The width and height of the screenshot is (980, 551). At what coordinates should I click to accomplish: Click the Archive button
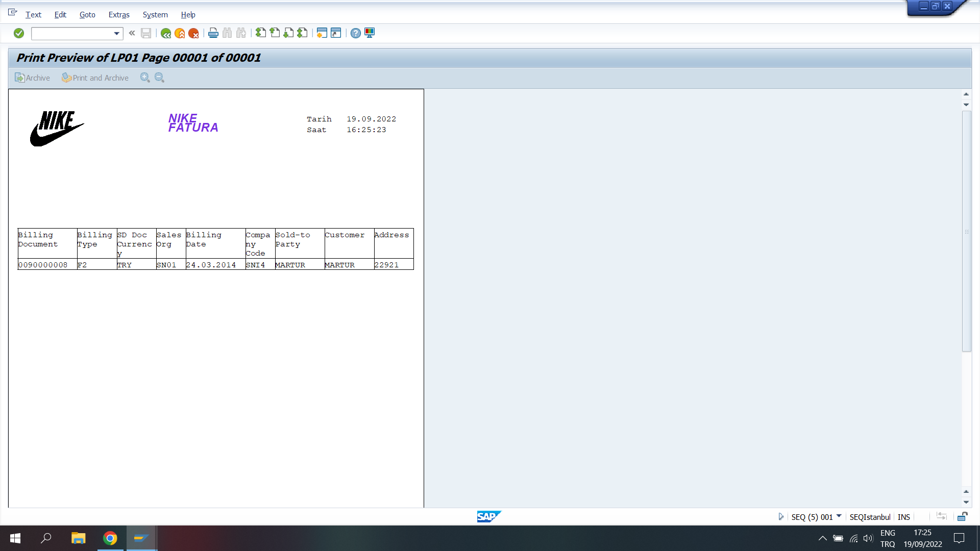33,78
